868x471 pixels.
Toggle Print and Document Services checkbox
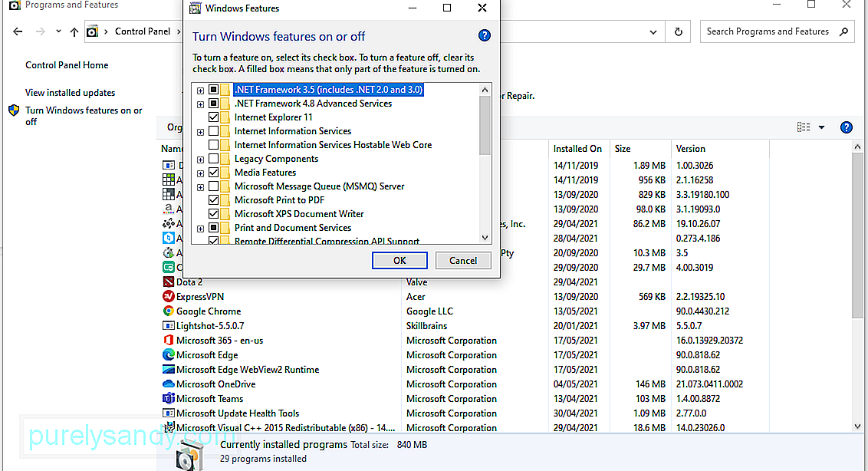(x=214, y=228)
